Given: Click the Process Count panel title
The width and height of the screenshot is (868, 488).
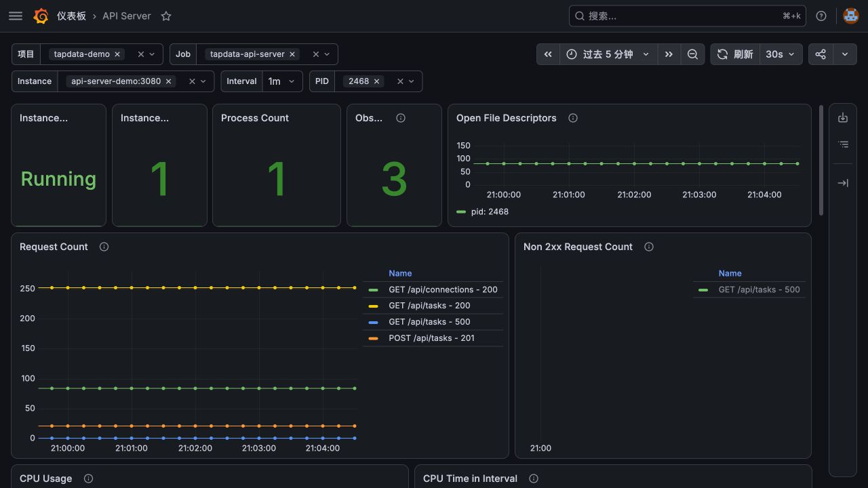Looking at the screenshot, I should point(254,118).
